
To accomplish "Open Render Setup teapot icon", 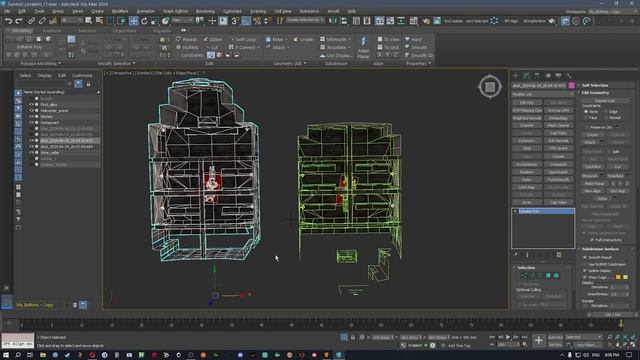I will coord(426,21).
